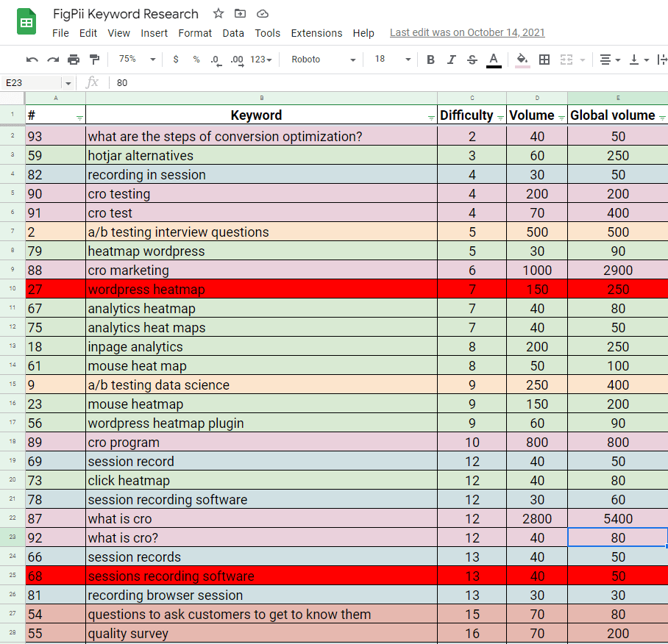Click the Undo icon
Viewport: 668px width, 644px height.
32,60
